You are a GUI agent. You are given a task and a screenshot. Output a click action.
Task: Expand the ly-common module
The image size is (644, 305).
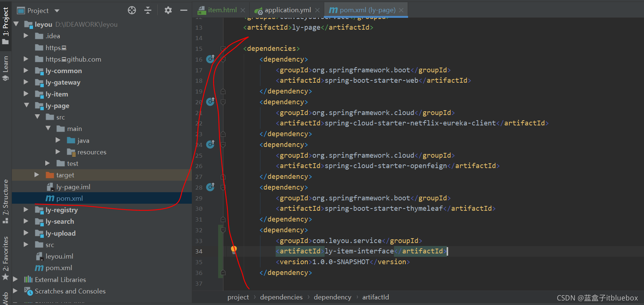tap(26, 70)
